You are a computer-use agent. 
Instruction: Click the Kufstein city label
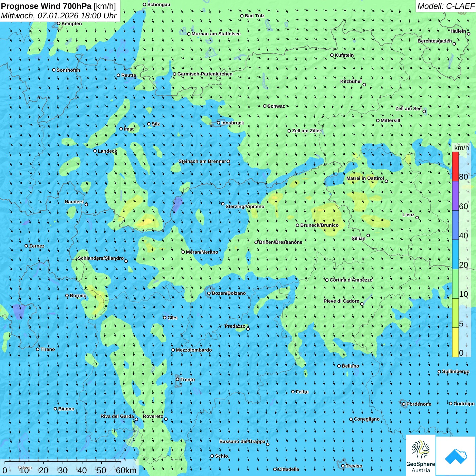coord(344,55)
